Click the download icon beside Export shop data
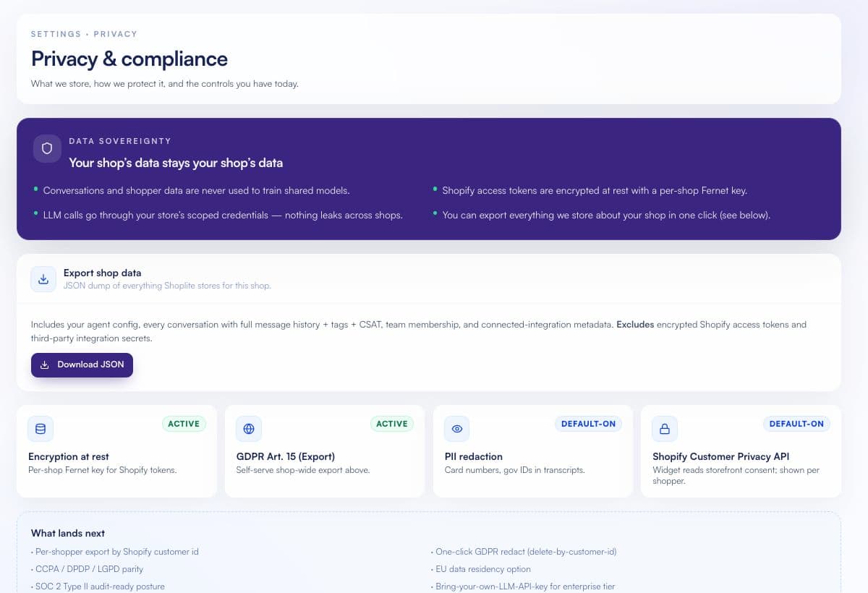Image resolution: width=868 pixels, height=593 pixels. [43, 279]
